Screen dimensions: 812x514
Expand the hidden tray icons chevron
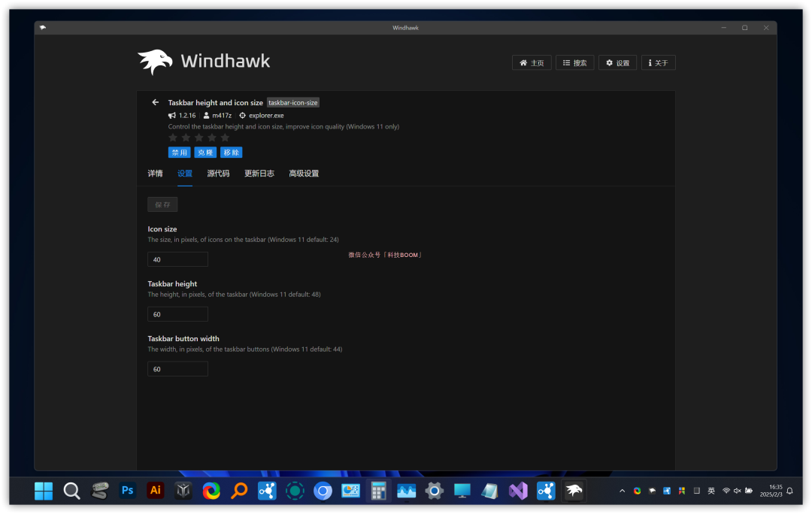pyautogui.click(x=622, y=491)
